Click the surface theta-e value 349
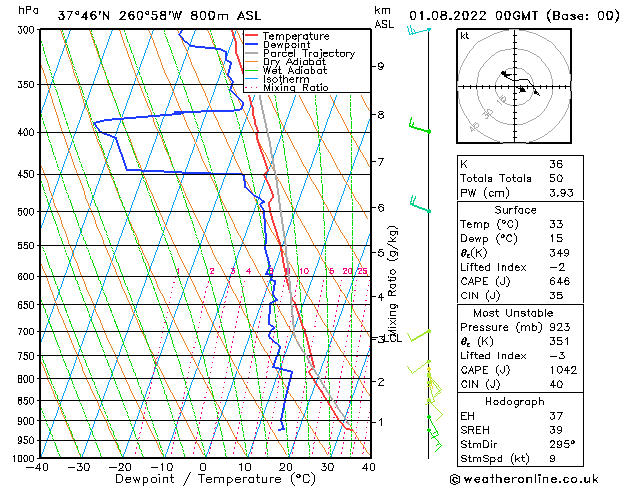The image size is (629, 486). point(559,253)
